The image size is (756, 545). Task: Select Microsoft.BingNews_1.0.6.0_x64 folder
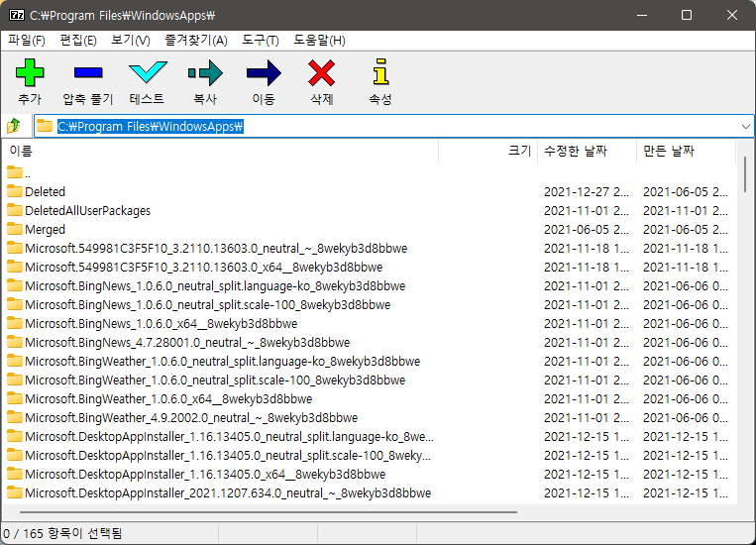point(162,324)
